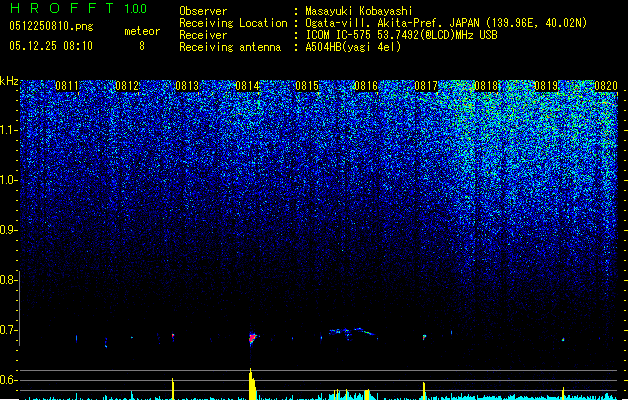Viewport: 629px width, 400px height.
Task: Click the 'Observer' field label
Action: [x=203, y=11]
